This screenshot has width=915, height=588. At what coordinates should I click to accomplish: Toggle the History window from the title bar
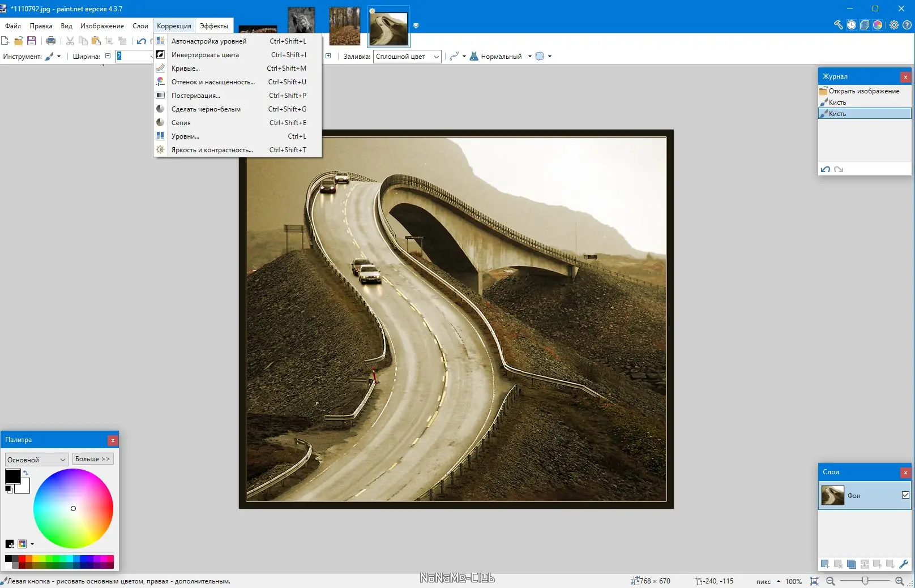click(x=852, y=25)
